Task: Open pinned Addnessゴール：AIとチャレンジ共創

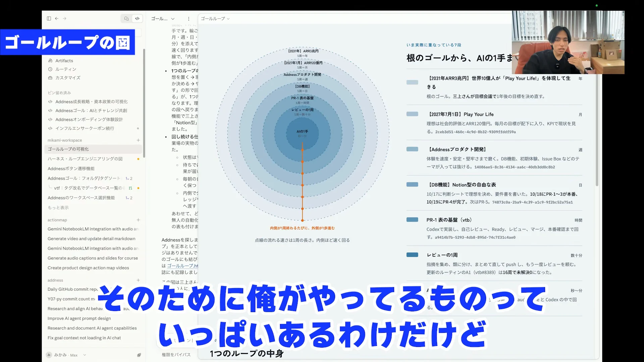Action: click(91, 111)
